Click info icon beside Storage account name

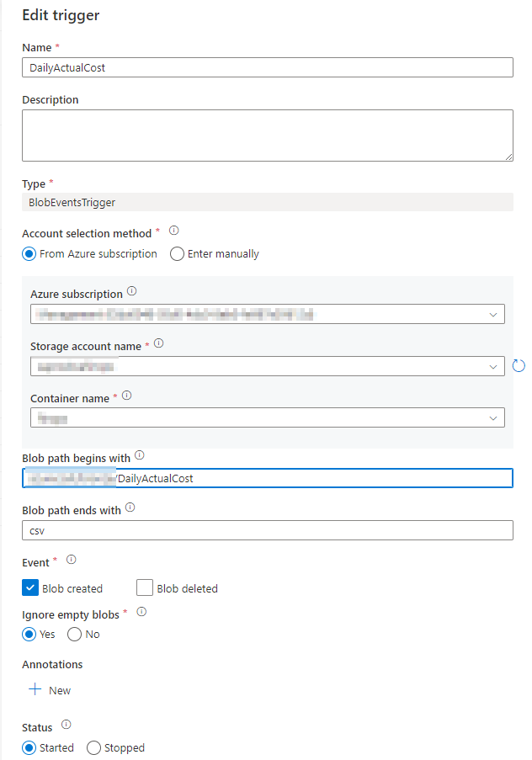tap(159, 343)
